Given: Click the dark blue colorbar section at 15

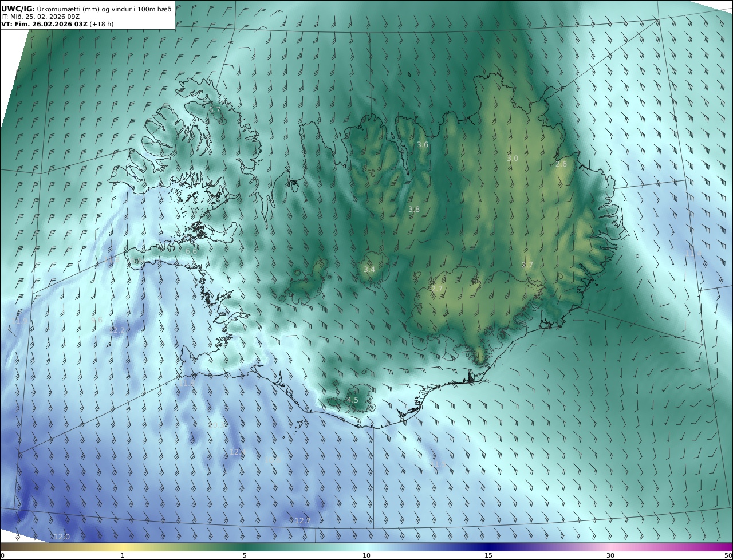Looking at the screenshot, I should coord(488,547).
